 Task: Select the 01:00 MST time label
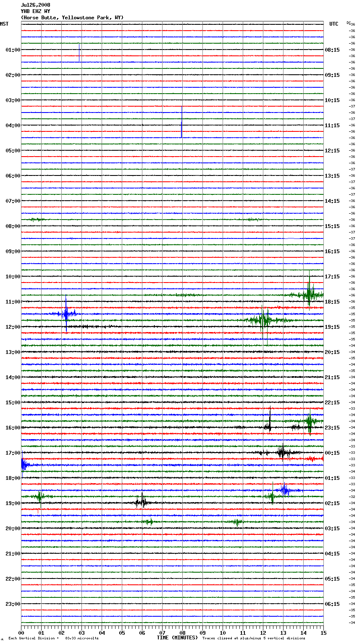[x=13, y=50]
